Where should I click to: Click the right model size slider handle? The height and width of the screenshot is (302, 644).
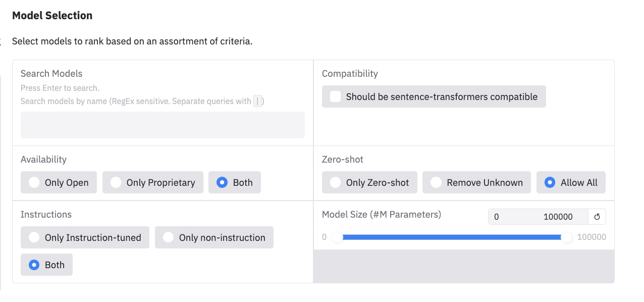(567, 237)
